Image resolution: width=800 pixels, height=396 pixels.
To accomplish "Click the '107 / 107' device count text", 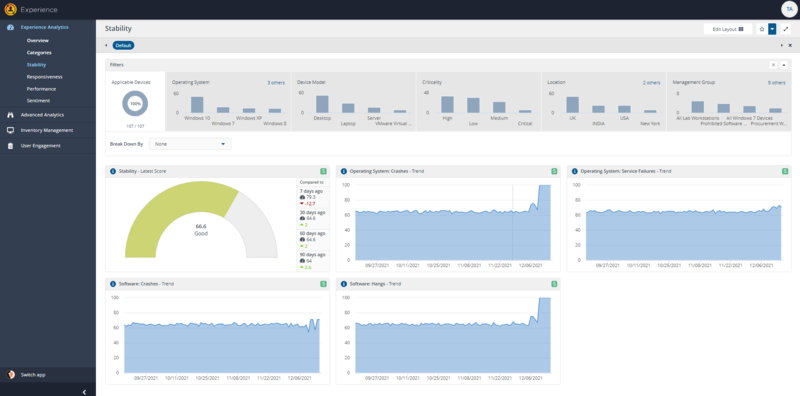I will point(135,126).
